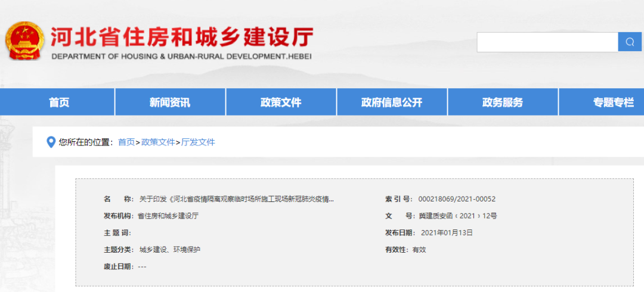This screenshot has width=644, height=292.
Task: Click 首页 in the breadcrumb trail
Action: 126,142
